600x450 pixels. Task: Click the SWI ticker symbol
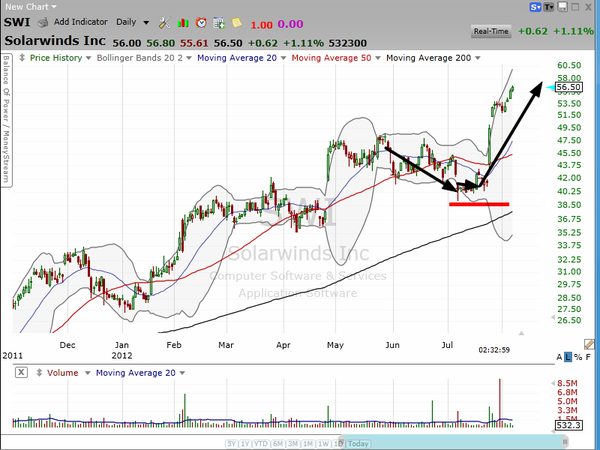click(17, 22)
